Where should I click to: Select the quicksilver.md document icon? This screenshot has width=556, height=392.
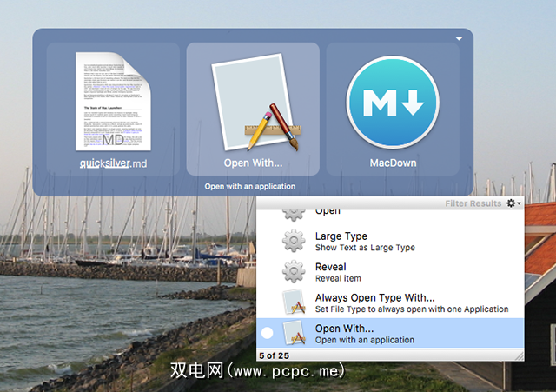112,100
